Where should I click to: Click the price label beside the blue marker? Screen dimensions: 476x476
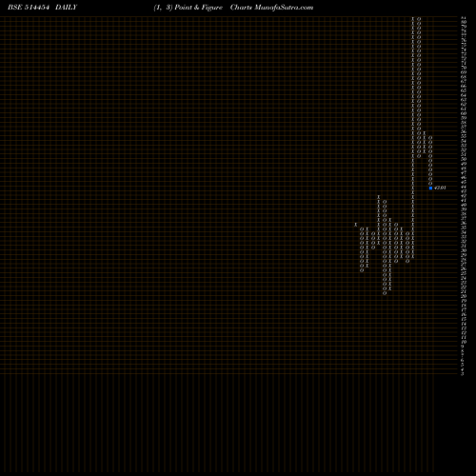tap(440, 188)
